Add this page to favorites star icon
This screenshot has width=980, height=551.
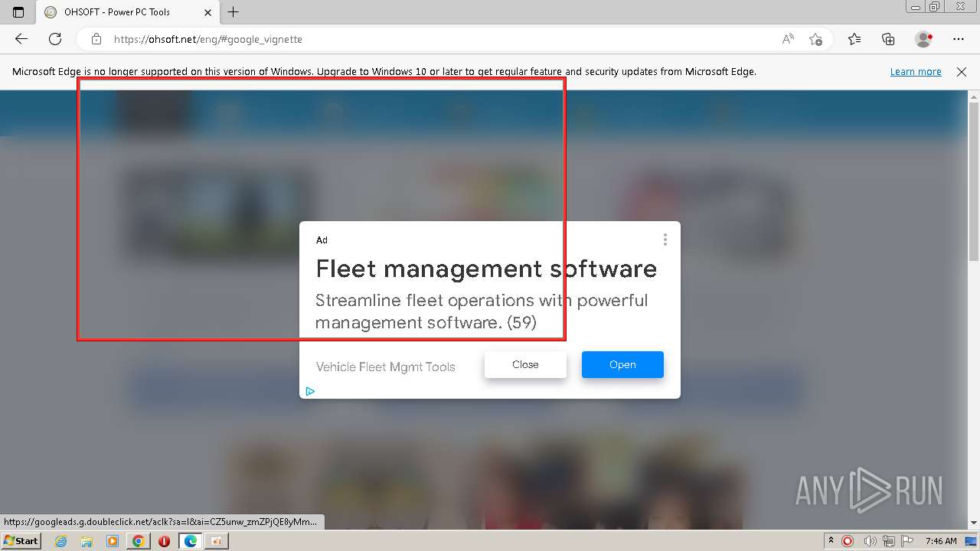click(x=815, y=39)
